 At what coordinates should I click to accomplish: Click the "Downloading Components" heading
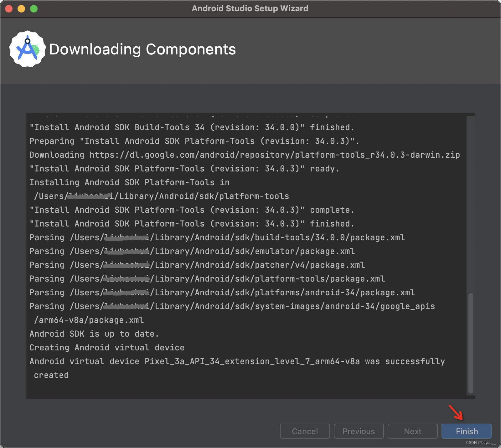click(x=142, y=49)
